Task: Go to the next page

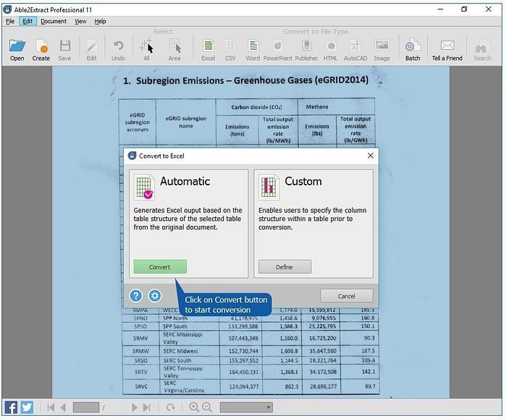Action: click(x=134, y=408)
